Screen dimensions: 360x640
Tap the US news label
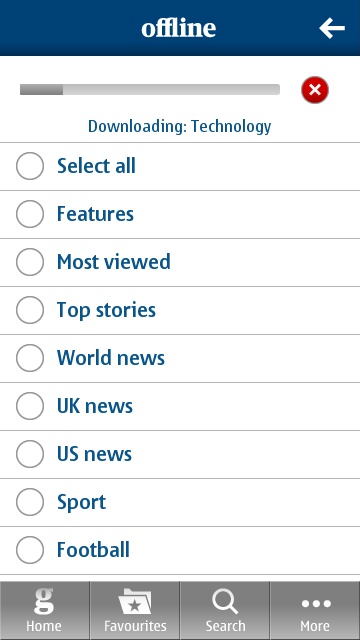(x=94, y=454)
